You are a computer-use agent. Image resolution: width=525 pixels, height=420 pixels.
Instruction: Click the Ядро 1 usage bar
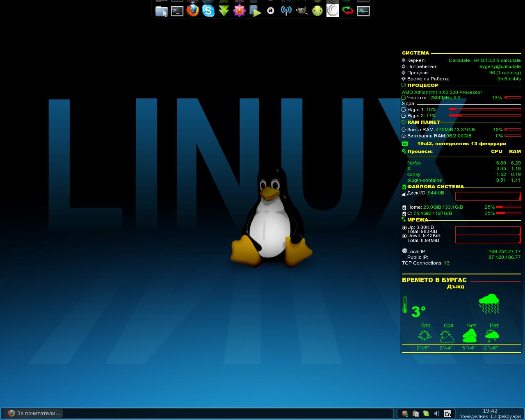tap(485, 110)
